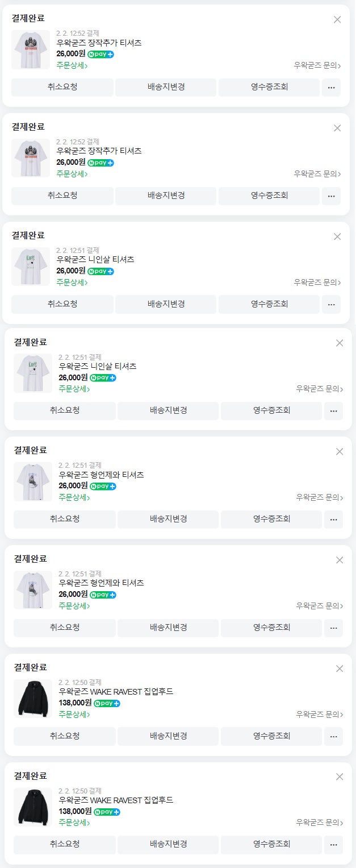Open more options on the second 장작추가 order
Image resolution: width=356 pixels, height=868 pixels.
tap(331, 196)
